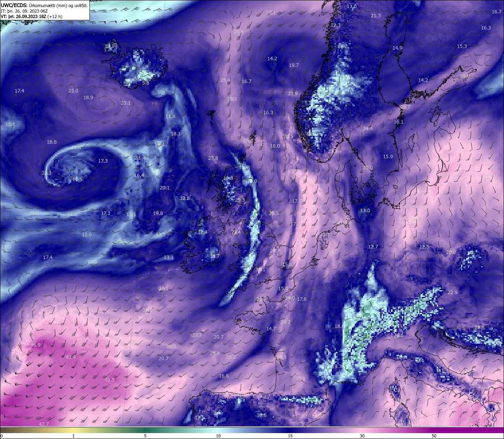Viewport: 504px width, 439px height.
Task: Click the '14.9' value over northern Sweden
Action: (397, 48)
